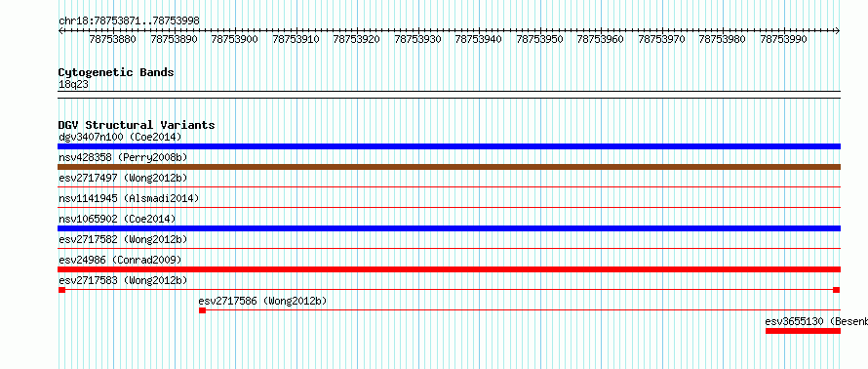
Task: Click the thick red esv24986 bar
Action: click(x=450, y=269)
